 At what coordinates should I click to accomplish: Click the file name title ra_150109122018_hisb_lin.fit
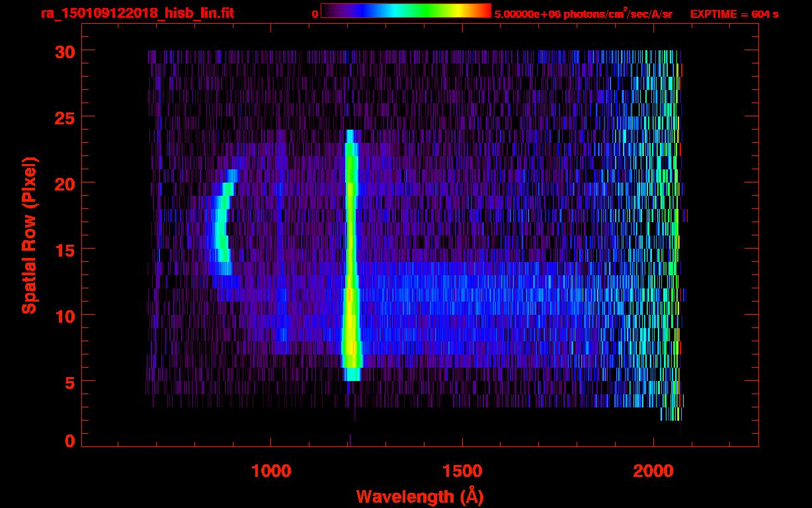point(137,13)
